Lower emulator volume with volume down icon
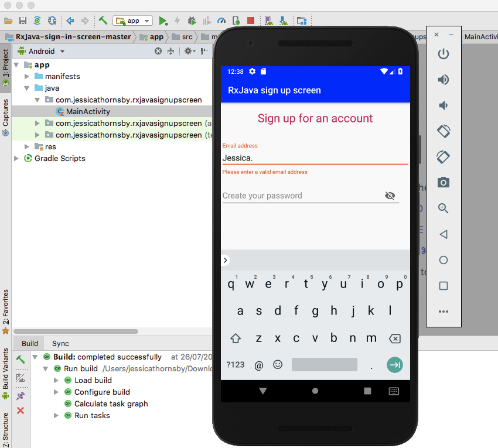The width and height of the screenshot is (498, 448). (x=444, y=105)
